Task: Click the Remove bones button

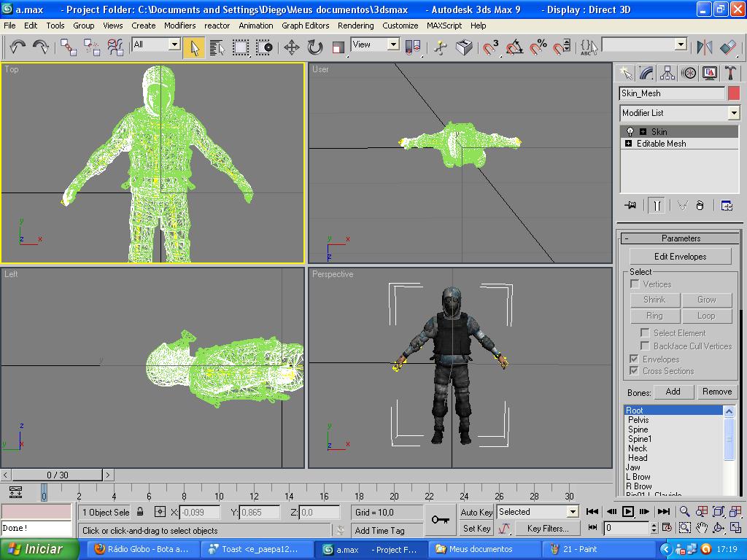Action: (716, 392)
